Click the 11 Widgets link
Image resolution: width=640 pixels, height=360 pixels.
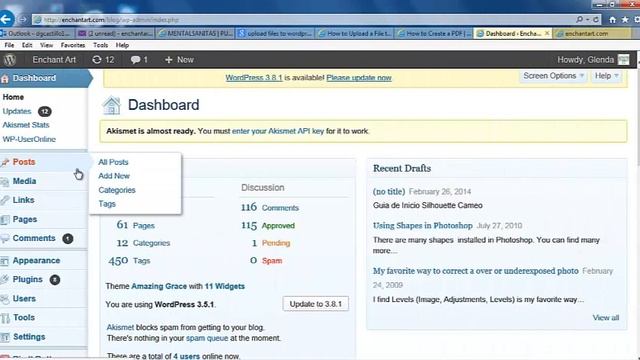(224, 287)
